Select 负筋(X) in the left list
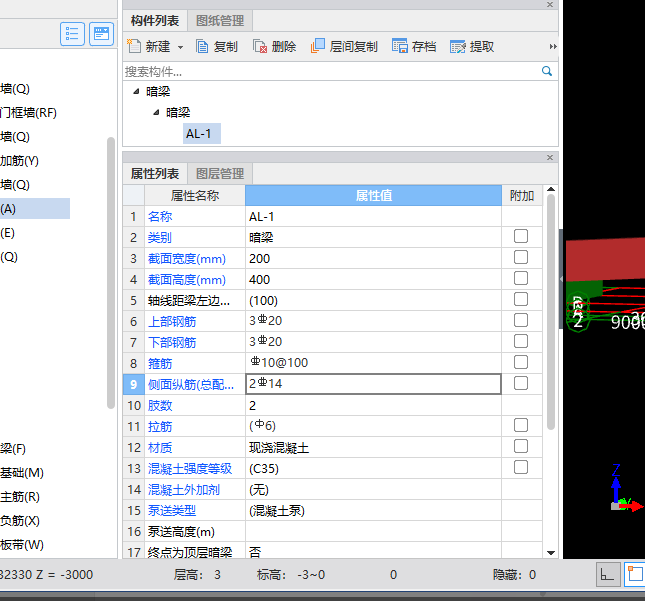This screenshot has height=601, width=645. point(20,521)
